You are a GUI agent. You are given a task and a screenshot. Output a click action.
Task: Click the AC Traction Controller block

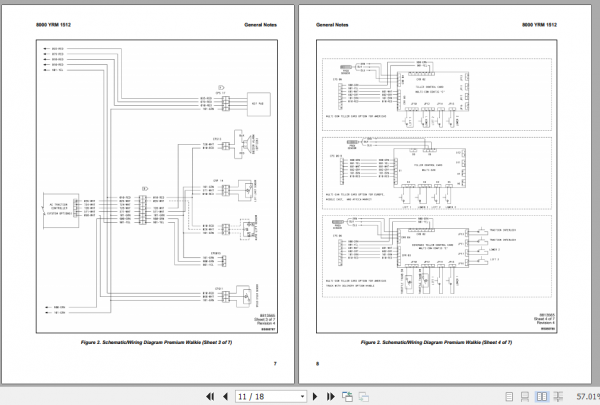tap(61, 211)
